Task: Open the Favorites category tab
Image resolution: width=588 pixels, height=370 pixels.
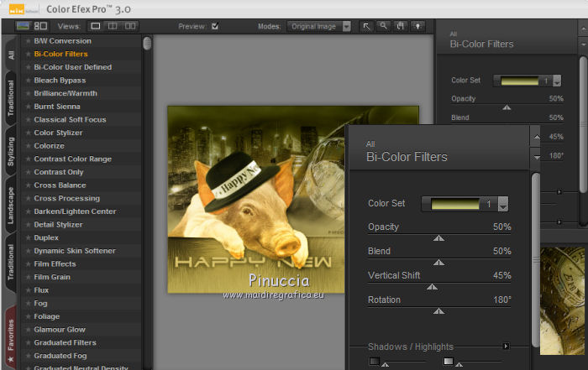Action: coord(11,339)
